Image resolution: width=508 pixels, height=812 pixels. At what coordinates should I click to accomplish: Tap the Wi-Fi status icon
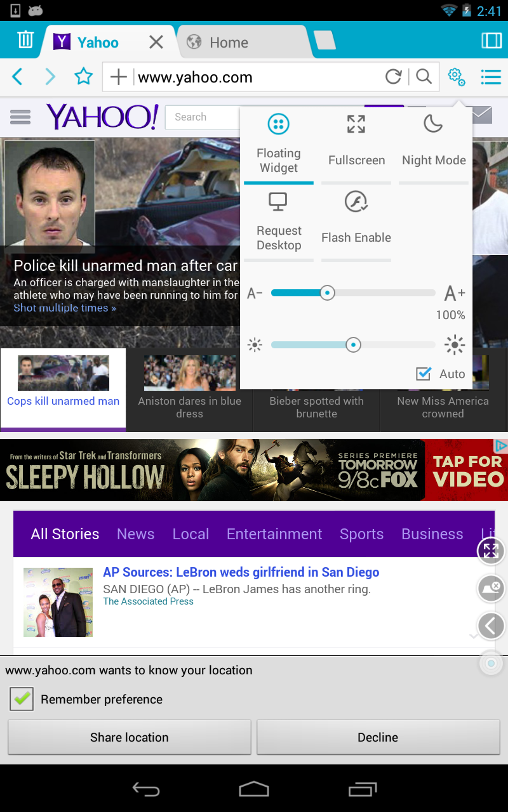(x=449, y=10)
